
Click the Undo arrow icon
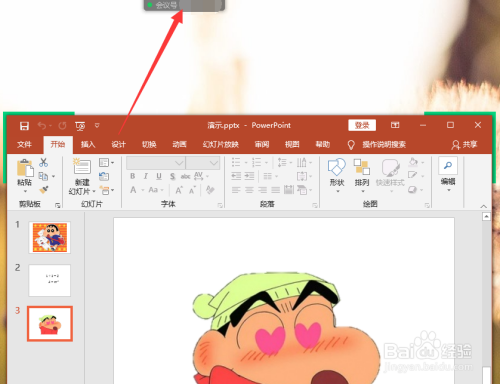[42, 126]
